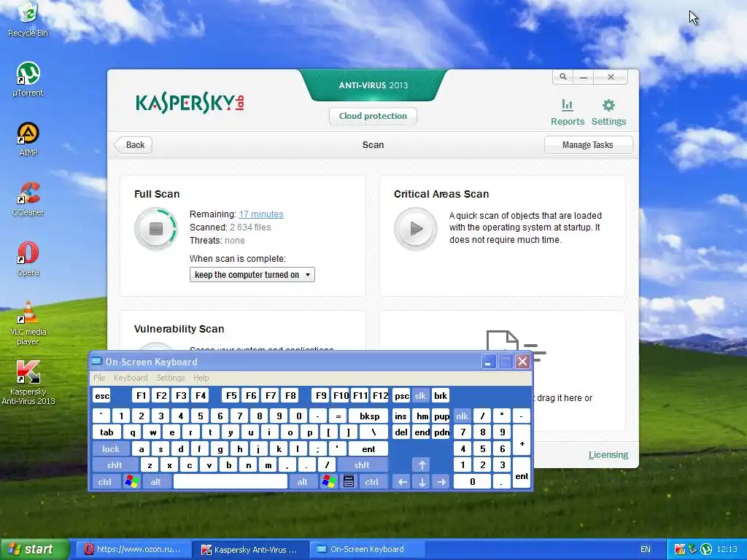
Task: Click the del key on On-Screen Keyboard
Action: point(401,432)
